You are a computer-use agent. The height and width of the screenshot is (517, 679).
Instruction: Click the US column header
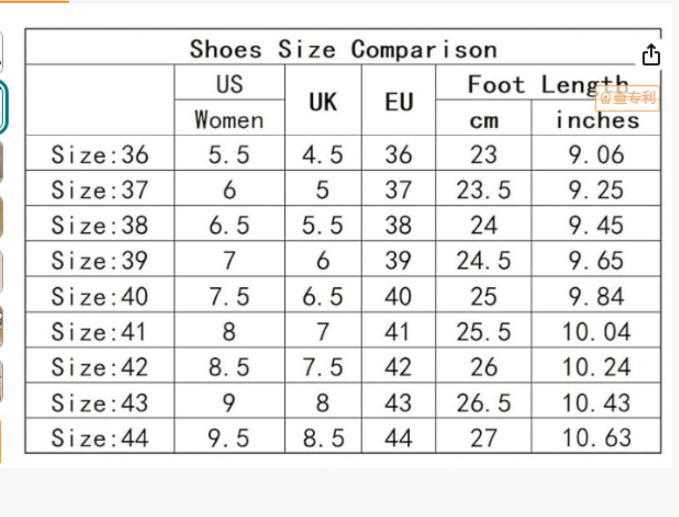(229, 84)
